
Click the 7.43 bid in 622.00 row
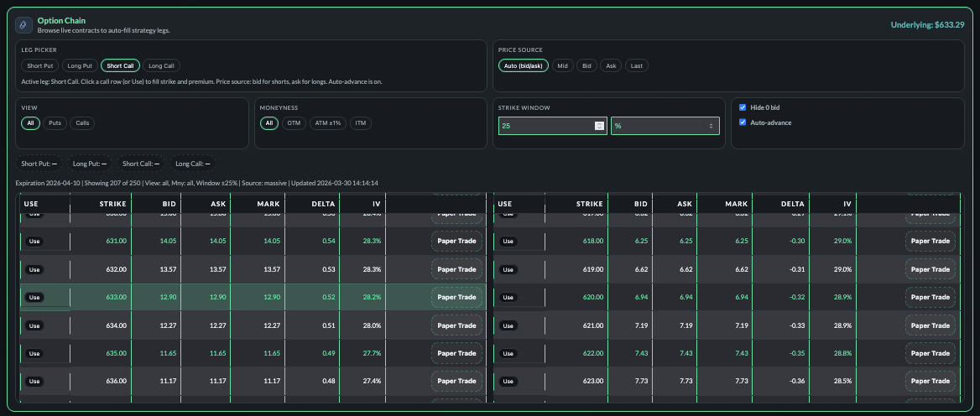(641, 354)
